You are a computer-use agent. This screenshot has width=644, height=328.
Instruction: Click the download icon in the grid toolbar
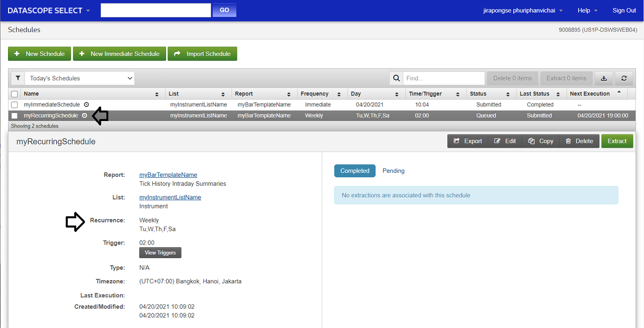(603, 78)
